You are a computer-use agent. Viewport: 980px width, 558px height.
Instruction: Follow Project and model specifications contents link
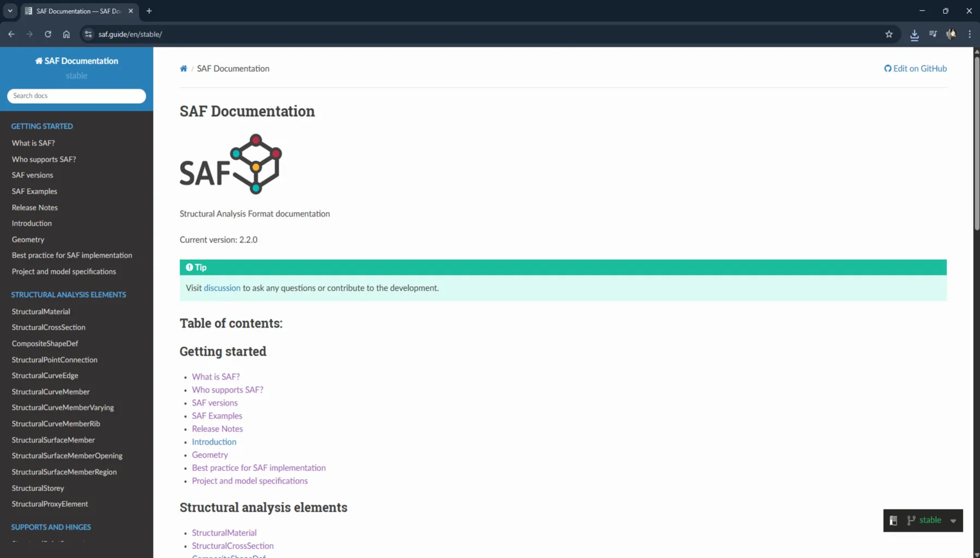pyautogui.click(x=249, y=481)
